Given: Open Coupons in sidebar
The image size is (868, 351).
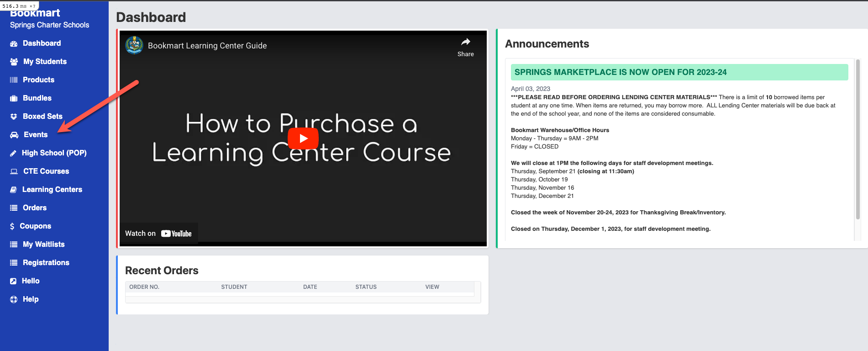Looking at the screenshot, I should pos(36,226).
